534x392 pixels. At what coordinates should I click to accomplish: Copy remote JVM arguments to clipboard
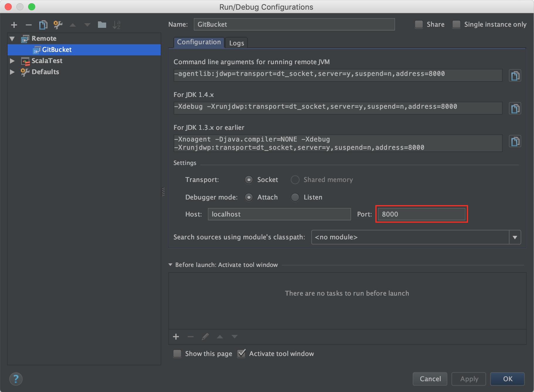515,75
